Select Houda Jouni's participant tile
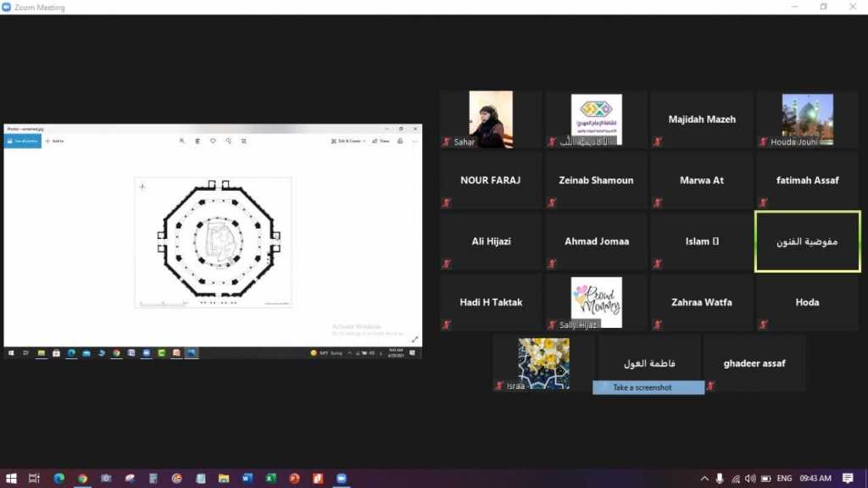Viewport: 868px width, 488px height. (x=807, y=119)
